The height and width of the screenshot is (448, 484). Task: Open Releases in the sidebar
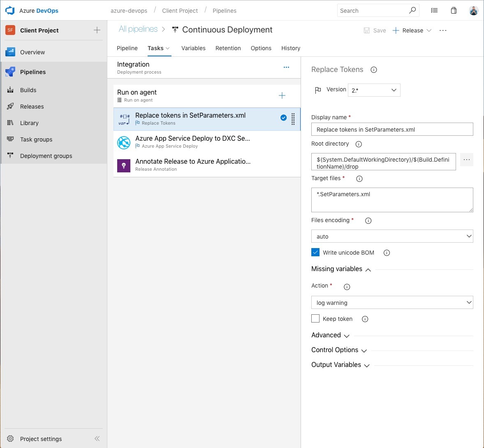click(x=32, y=107)
